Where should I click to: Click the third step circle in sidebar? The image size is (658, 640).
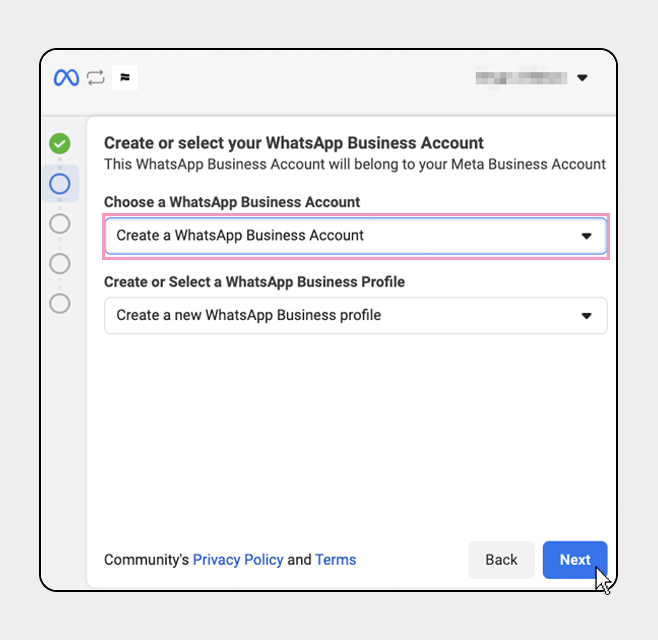pos(60,223)
